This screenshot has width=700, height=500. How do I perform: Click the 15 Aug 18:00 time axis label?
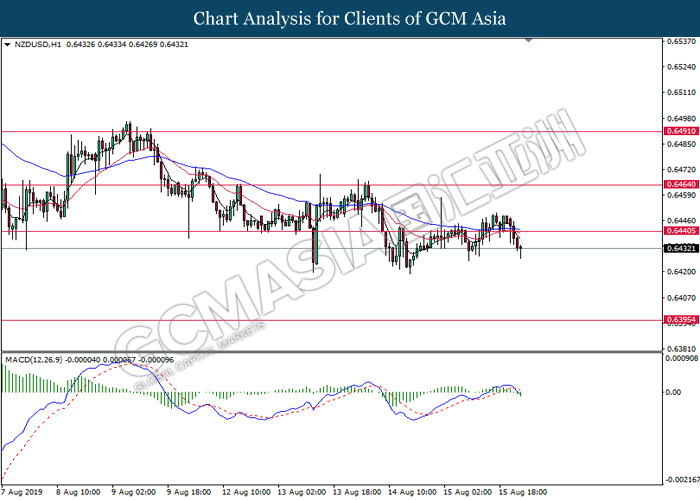[523, 492]
